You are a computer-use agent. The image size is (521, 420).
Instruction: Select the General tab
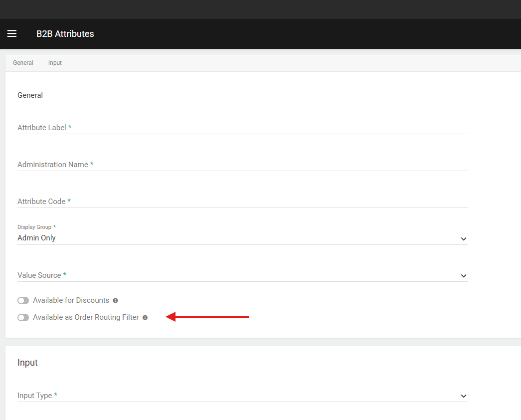pos(23,62)
